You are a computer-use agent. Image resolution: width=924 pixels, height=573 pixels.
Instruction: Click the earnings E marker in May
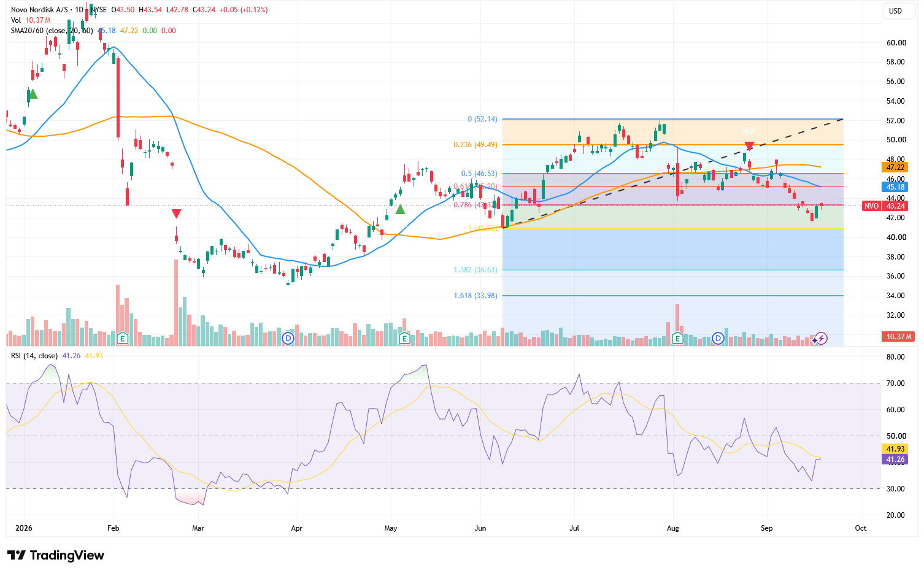(x=404, y=338)
